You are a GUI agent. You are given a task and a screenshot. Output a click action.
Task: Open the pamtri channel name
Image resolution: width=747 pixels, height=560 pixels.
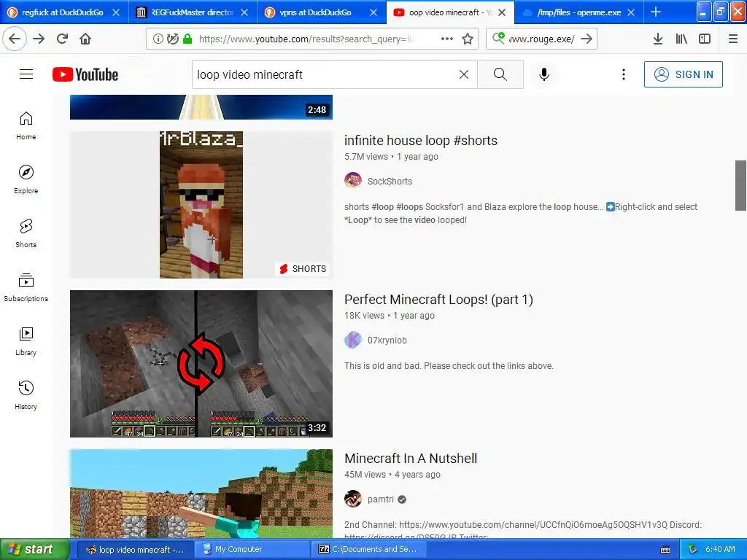click(381, 499)
